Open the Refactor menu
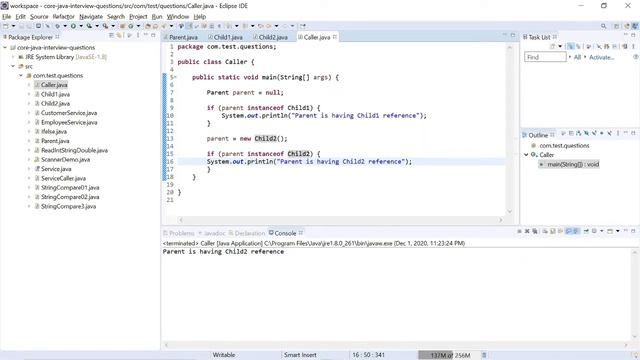The image size is (640, 360). click(x=63, y=17)
